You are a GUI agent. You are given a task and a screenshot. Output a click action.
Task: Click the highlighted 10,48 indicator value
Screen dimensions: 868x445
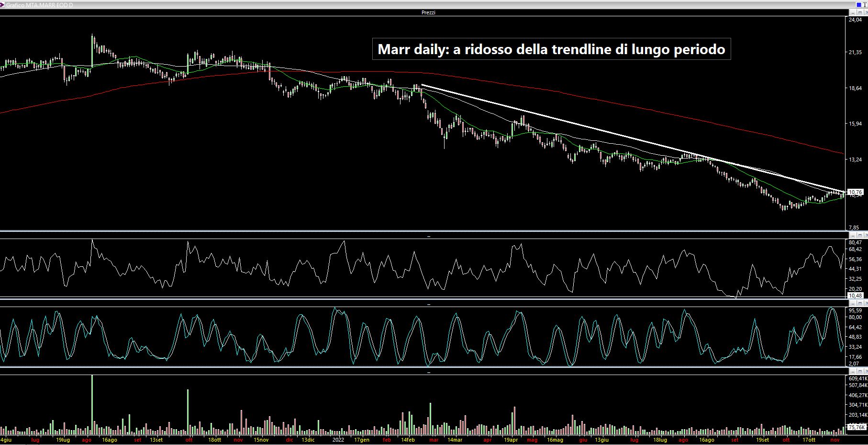(855, 296)
